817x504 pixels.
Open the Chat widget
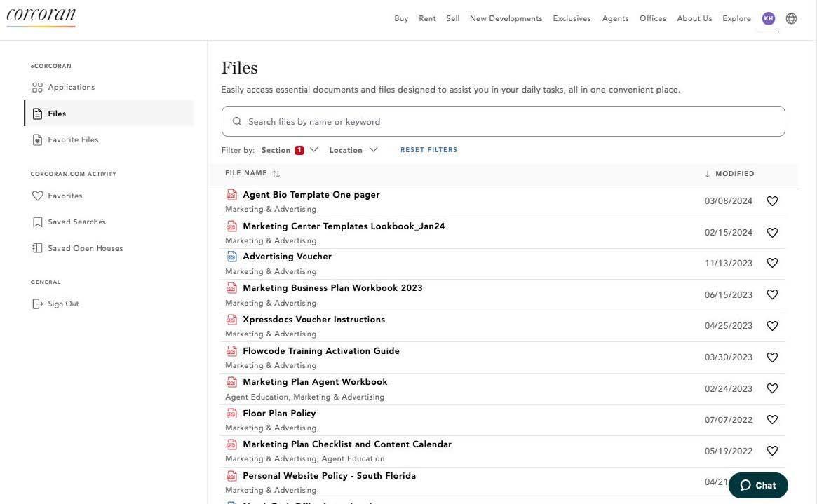tap(758, 485)
